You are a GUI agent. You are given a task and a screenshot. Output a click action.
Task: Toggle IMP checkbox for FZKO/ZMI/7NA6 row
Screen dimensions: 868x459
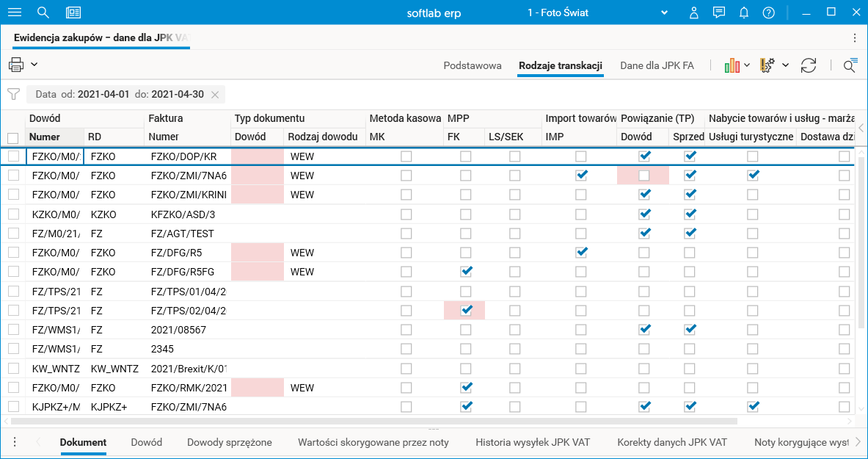[x=581, y=176]
